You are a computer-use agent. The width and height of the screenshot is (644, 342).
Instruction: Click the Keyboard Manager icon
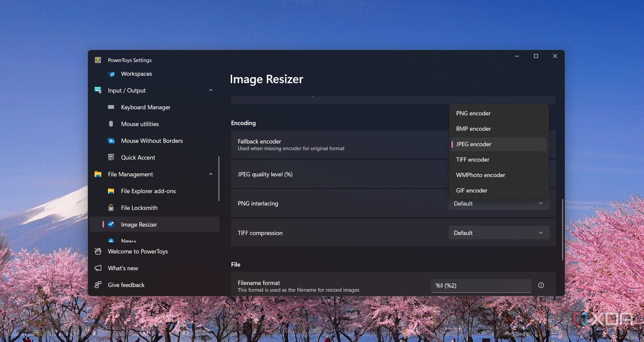[111, 107]
